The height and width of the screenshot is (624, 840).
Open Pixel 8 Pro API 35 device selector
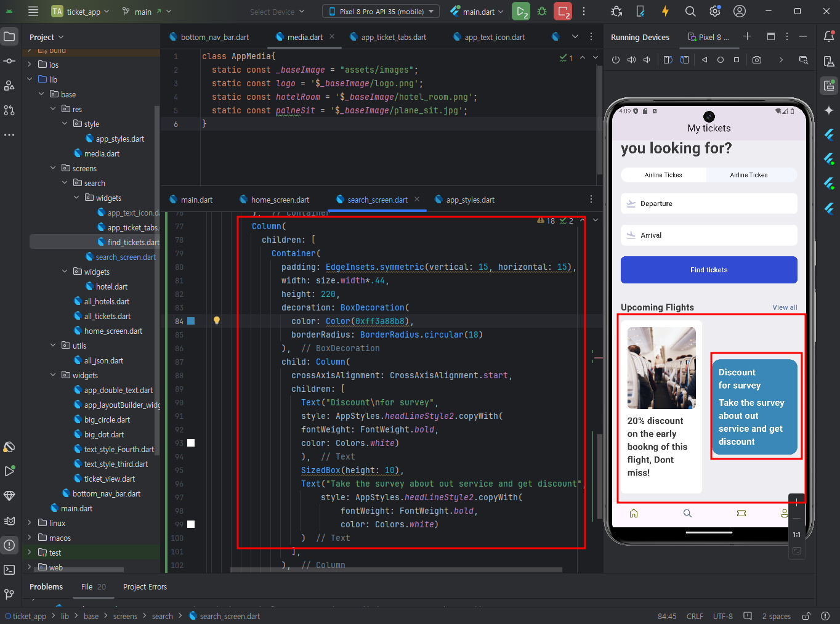[x=381, y=11]
